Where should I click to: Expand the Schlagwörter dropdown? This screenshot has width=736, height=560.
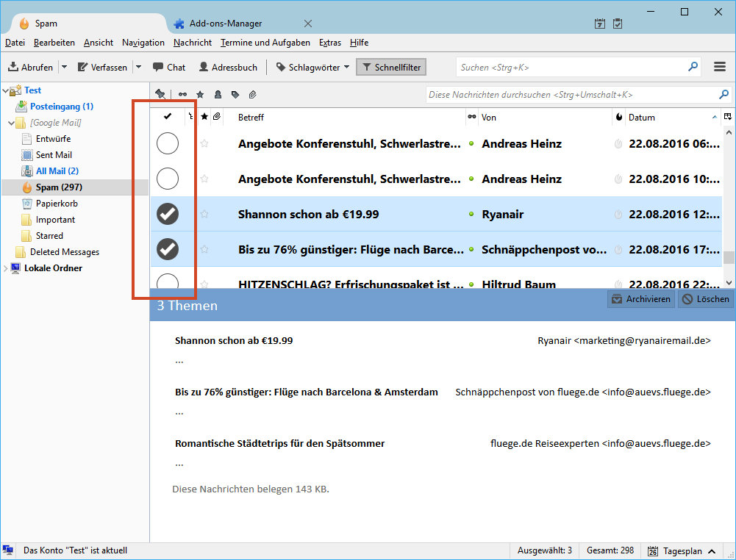pos(346,67)
